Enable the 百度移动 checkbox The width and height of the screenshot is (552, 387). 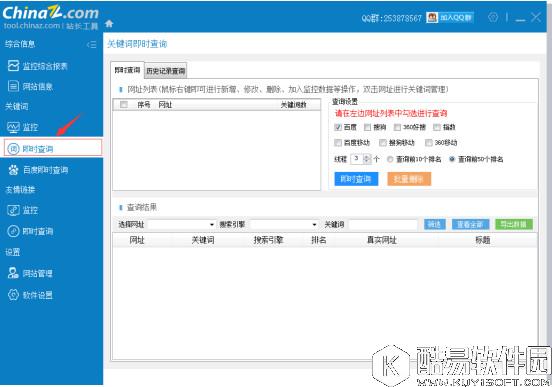click(338, 143)
